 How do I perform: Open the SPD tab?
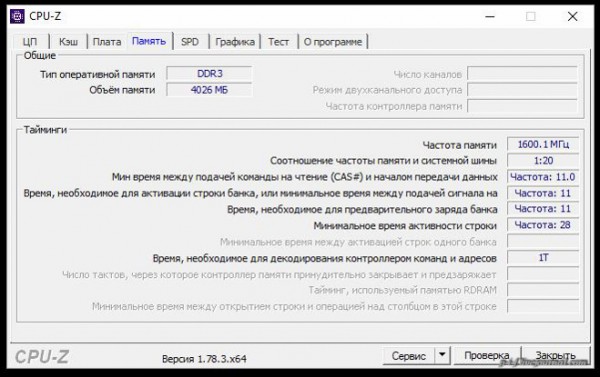point(190,42)
